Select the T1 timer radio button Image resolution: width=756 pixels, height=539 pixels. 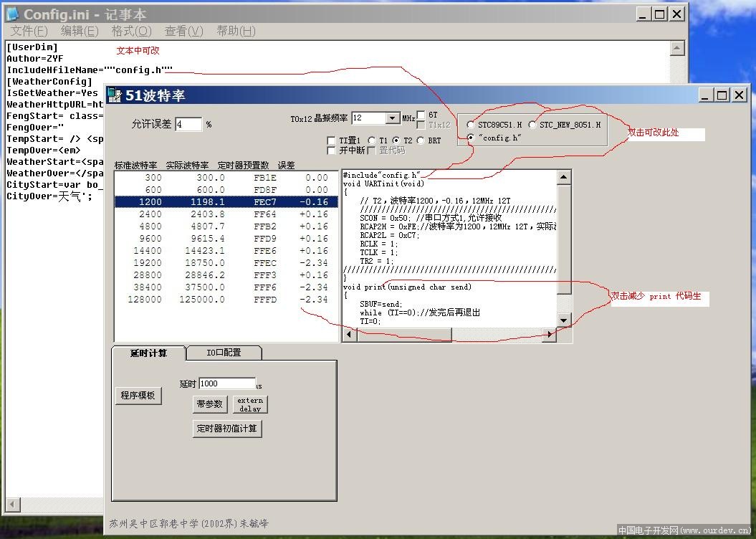coord(372,140)
